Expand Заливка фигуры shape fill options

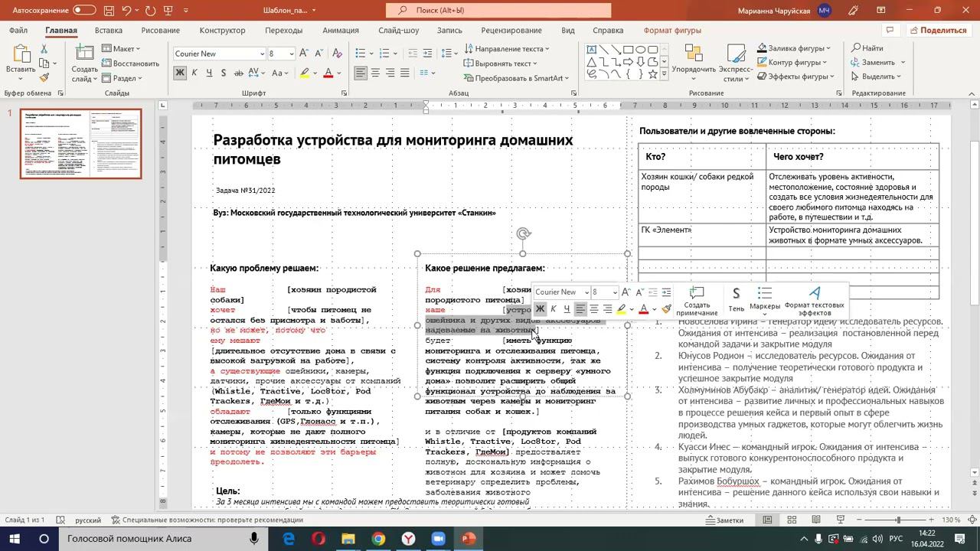793,48
